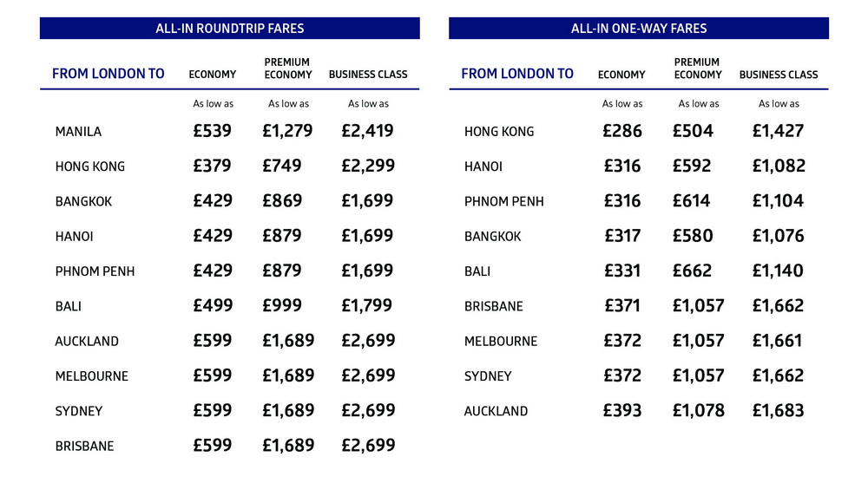The width and height of the screenshot is (868, 483).
Task: Click Auckland one-way business fare £1,683
Action: point(778,410)
